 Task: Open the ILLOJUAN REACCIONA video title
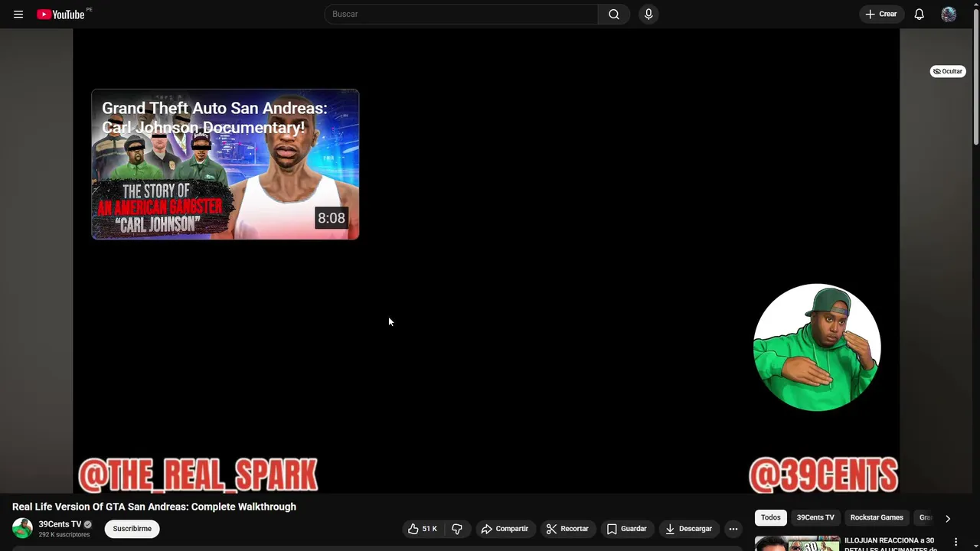(x=890, y=544)
